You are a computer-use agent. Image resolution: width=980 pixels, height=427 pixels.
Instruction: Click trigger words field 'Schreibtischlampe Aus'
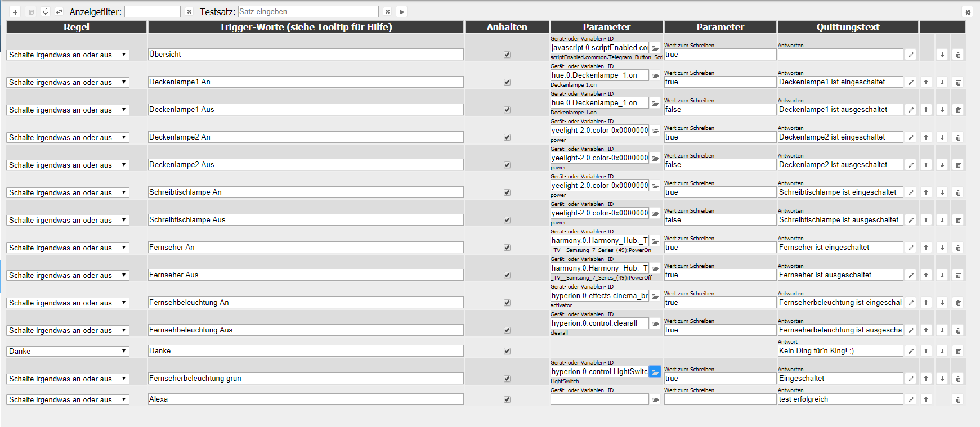(306, 220)
